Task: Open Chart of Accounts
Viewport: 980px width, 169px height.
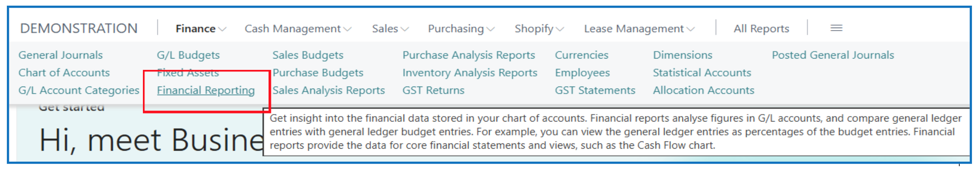Action: 64,73
